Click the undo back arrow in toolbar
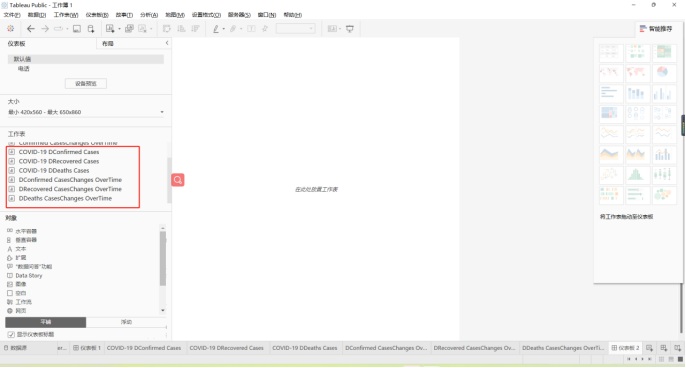Viewport: 686px width, 368px height. click(31, 29)
